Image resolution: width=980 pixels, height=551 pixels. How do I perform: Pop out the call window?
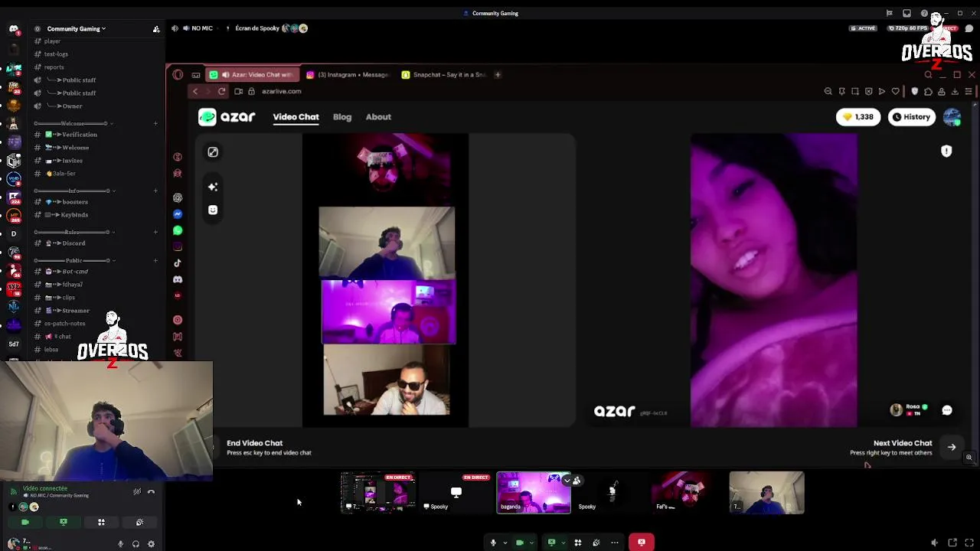tap(952, 543)
